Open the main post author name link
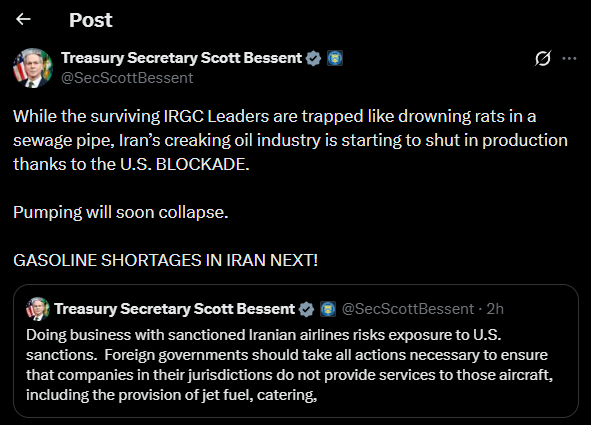Viewport: 591px width, 425px height. click(x=181, y=58)
